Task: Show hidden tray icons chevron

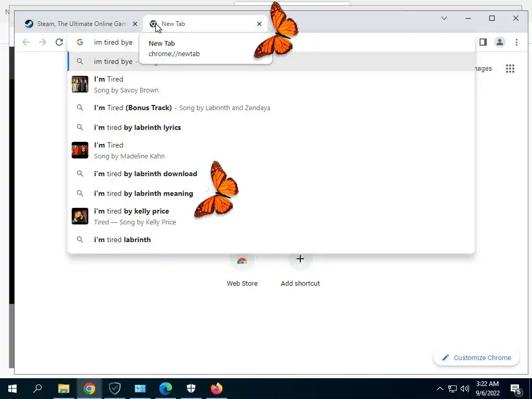Action: coord(440,389)
